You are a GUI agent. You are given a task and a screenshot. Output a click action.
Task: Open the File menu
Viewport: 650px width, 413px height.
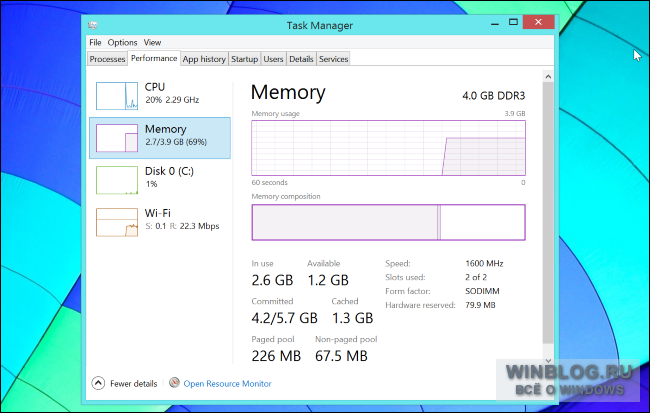point(95,42)
